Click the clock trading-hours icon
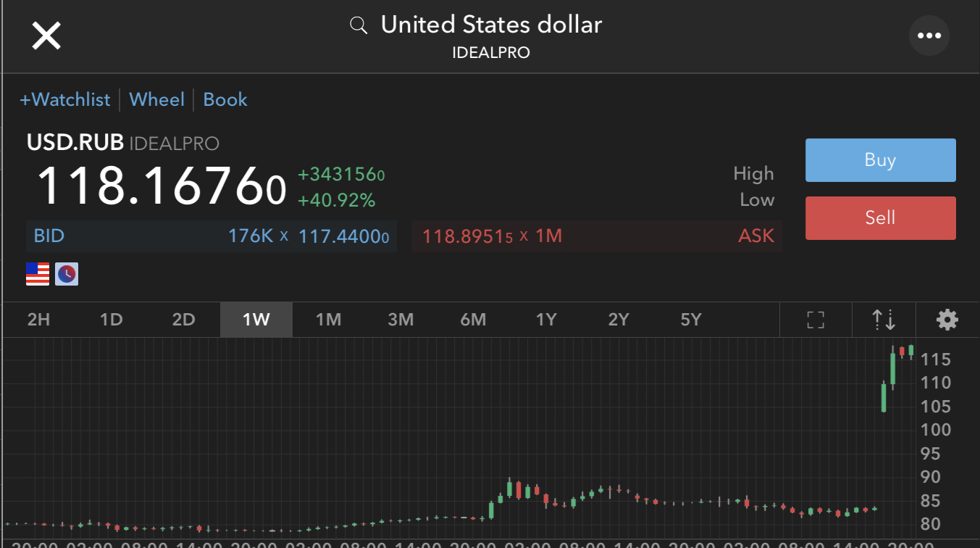This screenshot has width=980, height=548. [x=67, y=273]
